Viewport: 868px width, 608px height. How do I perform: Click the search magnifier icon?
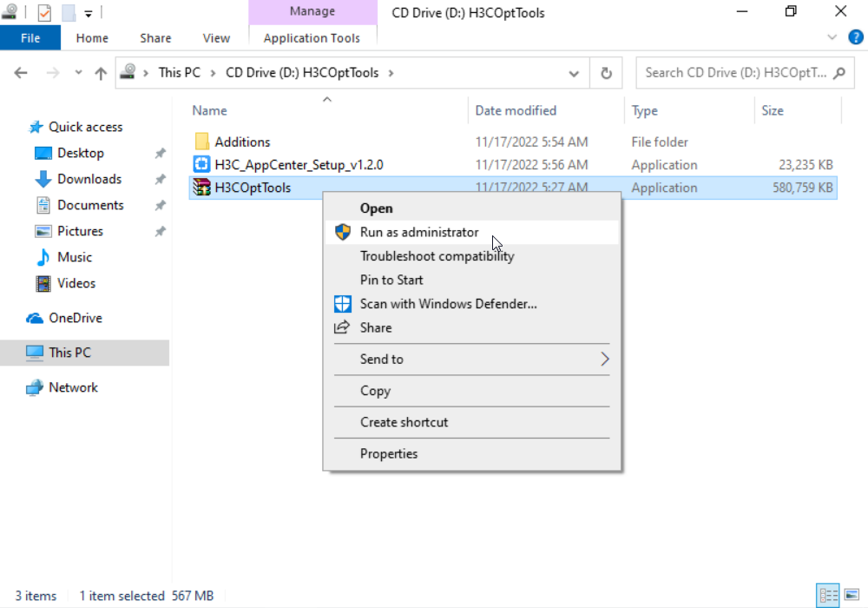pyautogui.click(x=839, y=73)
